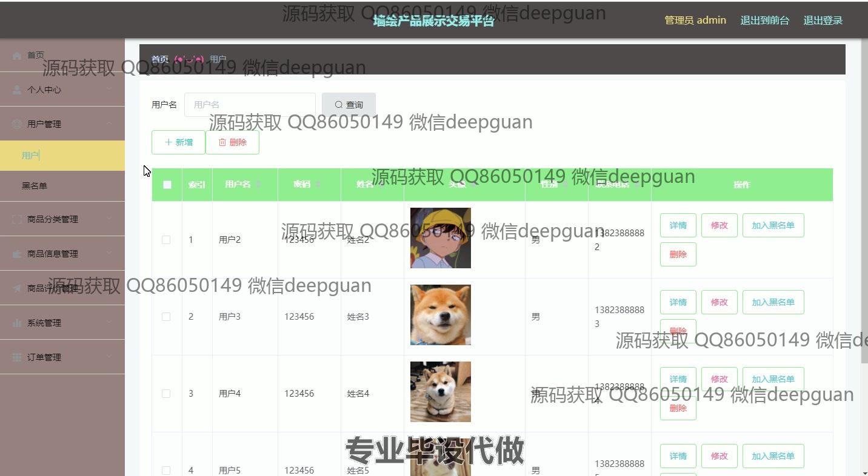The image size is (868, 476).
Task: Click 管理员 admin label
Action: 695,20
